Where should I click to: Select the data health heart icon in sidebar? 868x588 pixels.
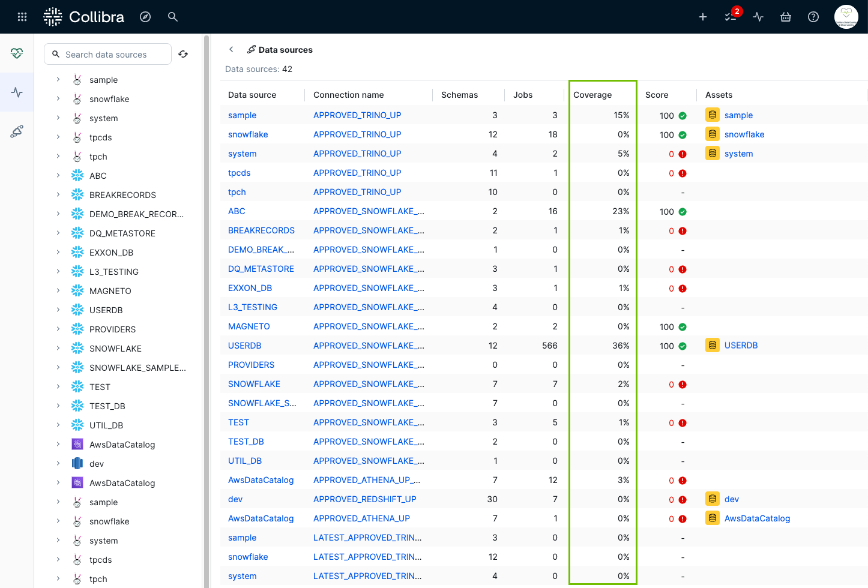pos(17,53)
